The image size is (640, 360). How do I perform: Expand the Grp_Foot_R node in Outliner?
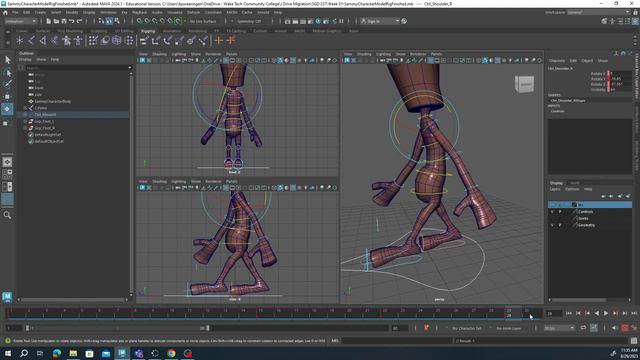pos(25,128)
